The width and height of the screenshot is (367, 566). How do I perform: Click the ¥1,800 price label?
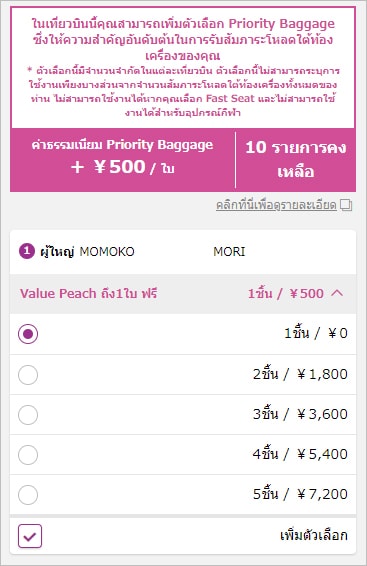[x=322, y=374]
